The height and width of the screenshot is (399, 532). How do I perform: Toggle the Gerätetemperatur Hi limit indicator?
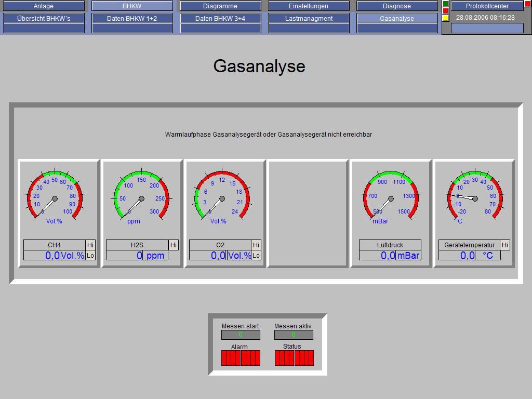coord(504,245)
